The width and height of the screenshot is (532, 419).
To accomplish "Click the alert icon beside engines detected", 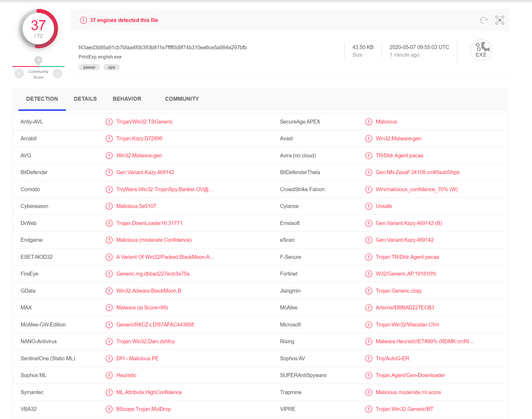I will click(x=83, y=20).
